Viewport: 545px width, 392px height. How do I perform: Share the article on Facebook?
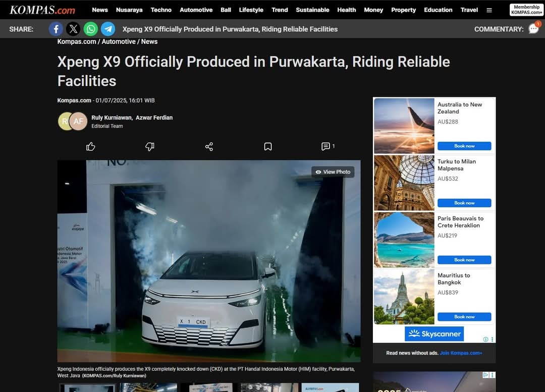point(56,29)
